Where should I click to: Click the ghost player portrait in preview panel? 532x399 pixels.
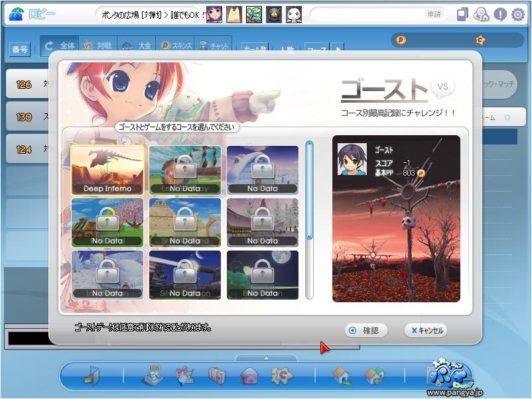pos(352,159)
